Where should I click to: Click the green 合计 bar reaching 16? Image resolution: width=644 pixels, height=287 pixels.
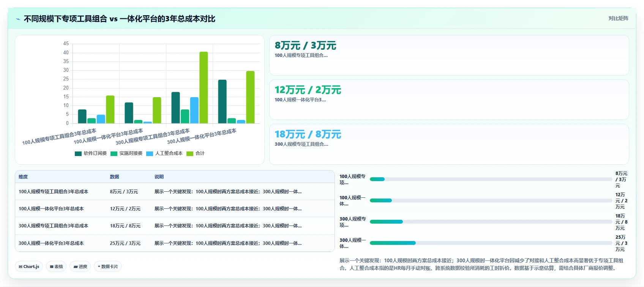110,110
